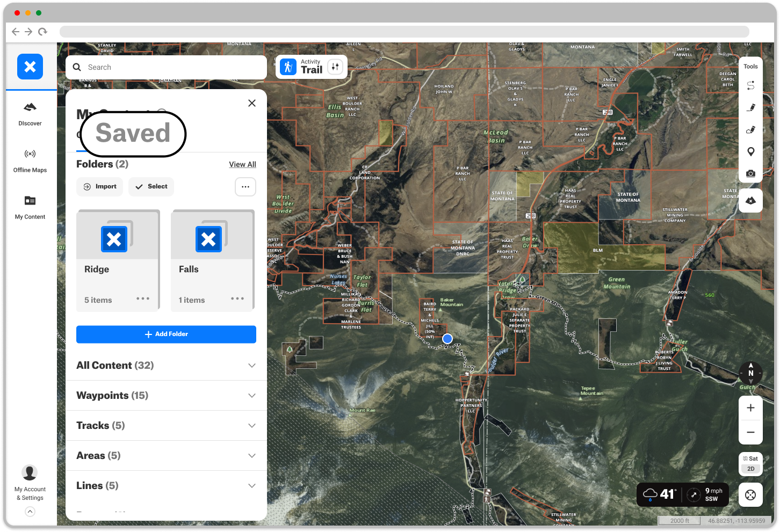780x532 pixels.
Task: Expand the Waypoints section
Action: click(166, 395)
